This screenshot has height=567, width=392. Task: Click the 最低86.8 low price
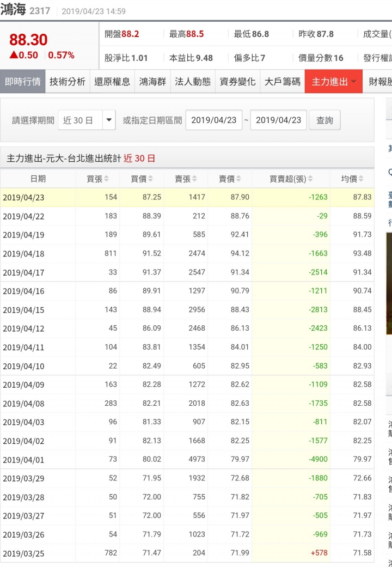(x=252, y=34)
